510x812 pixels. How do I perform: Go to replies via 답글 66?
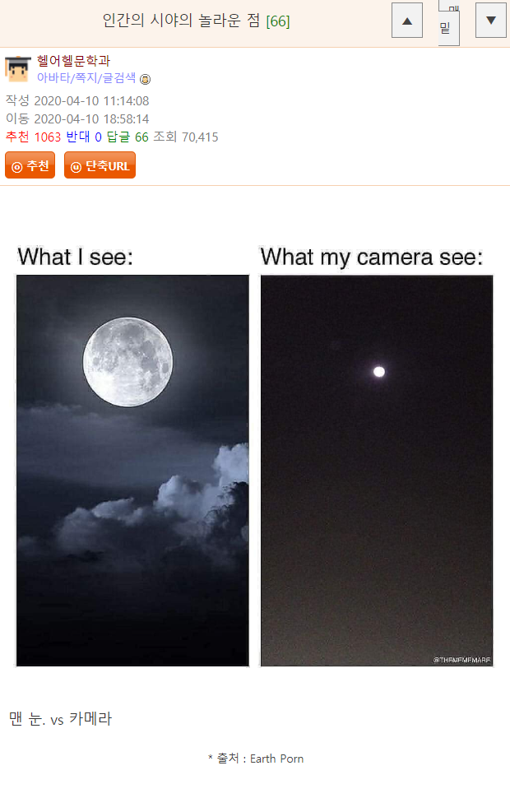point(128,137)
